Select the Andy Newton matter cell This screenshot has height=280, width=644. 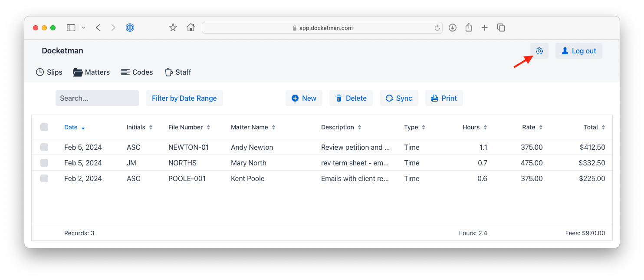(252, 147)
